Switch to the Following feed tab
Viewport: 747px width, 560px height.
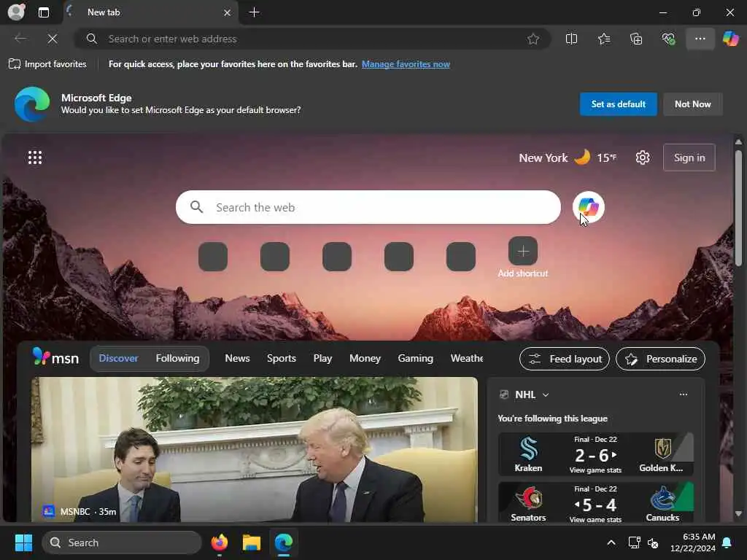pyautogui.click(x=177, y=358)
